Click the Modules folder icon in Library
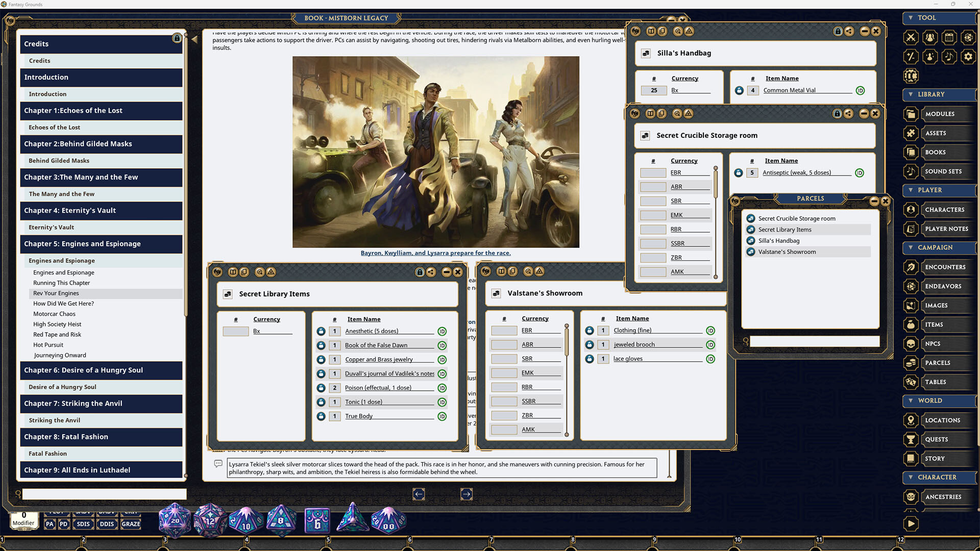The image size is (980, 551). pyautogui.click(x=911, y=114)
